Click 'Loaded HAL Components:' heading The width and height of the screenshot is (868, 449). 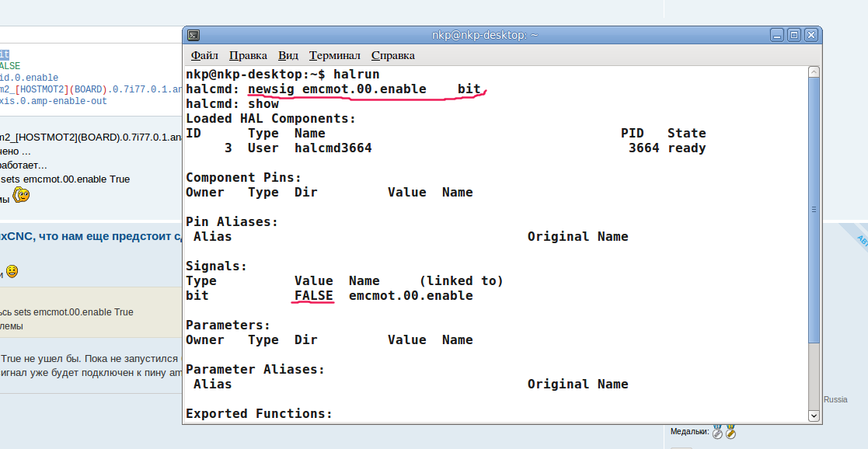(271, 119)
